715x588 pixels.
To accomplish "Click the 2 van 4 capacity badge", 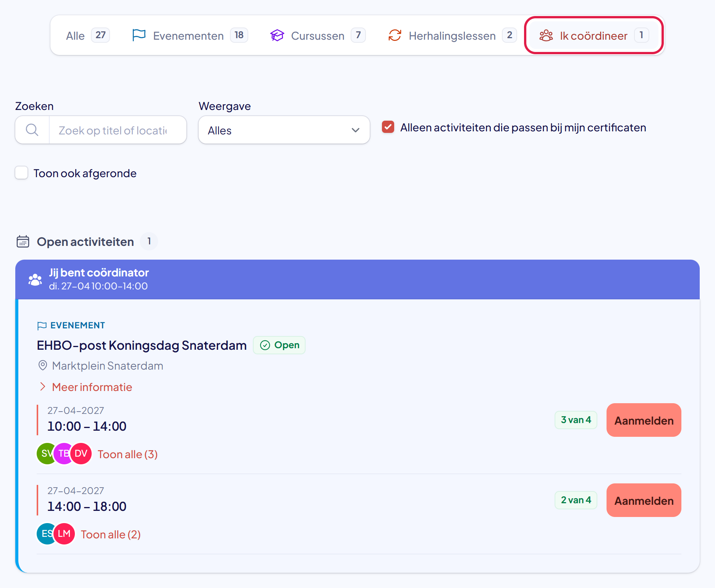I will (x=576, y=500).
